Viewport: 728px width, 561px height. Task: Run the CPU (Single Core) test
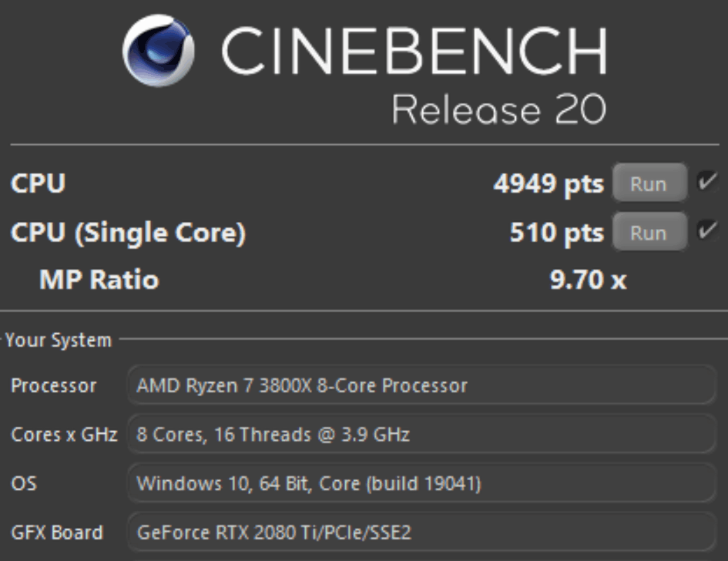[x=649, y=232]
